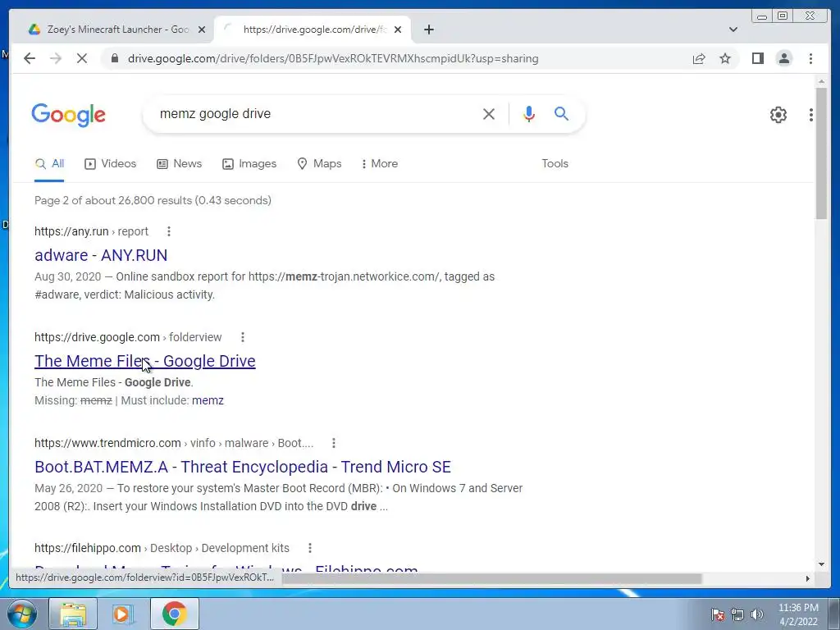Stop loading the page
Viewport: 840px width, 630px height.
(82, 58)
